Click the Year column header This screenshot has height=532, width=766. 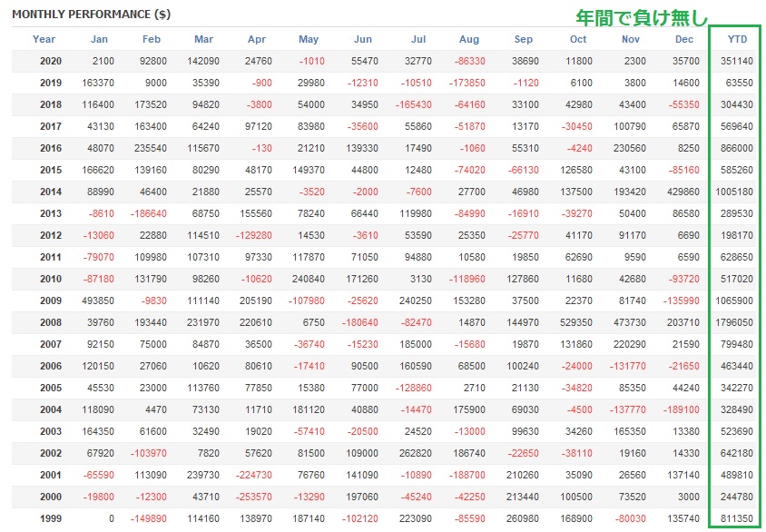(x=44, y=39)
